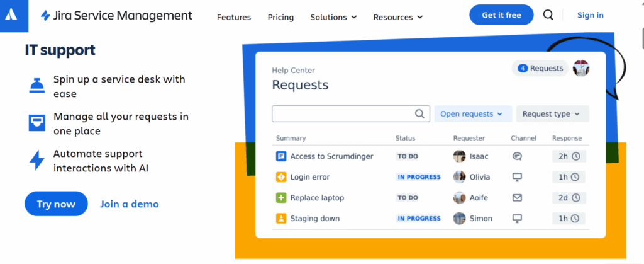Screen dimensions: 644x264
Task: Click the Requests search input field
Action: pos(351,114)
